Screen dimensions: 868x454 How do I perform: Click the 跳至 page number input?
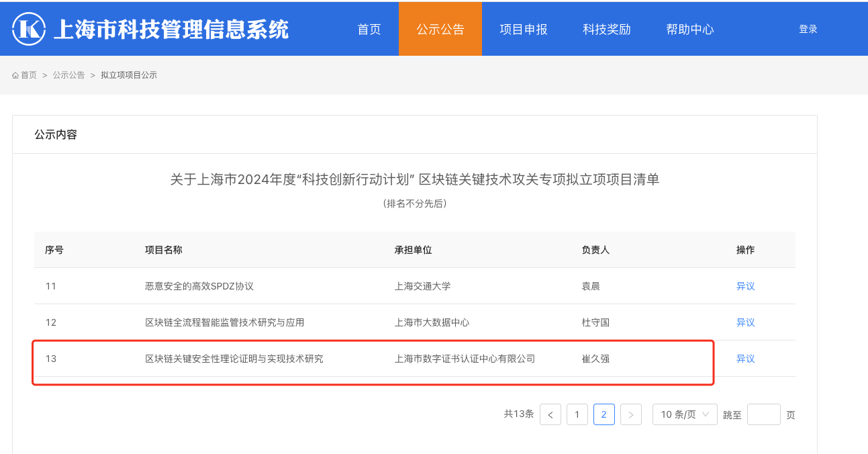(764, 414)
